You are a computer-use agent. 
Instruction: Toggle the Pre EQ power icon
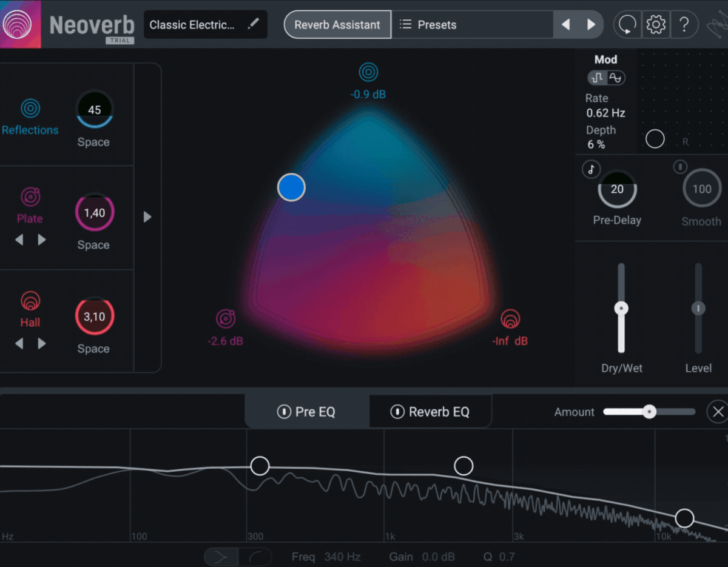pos(283,412)
